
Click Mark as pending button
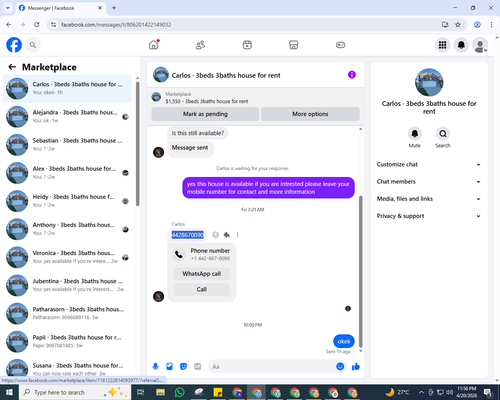coord(205,114)
